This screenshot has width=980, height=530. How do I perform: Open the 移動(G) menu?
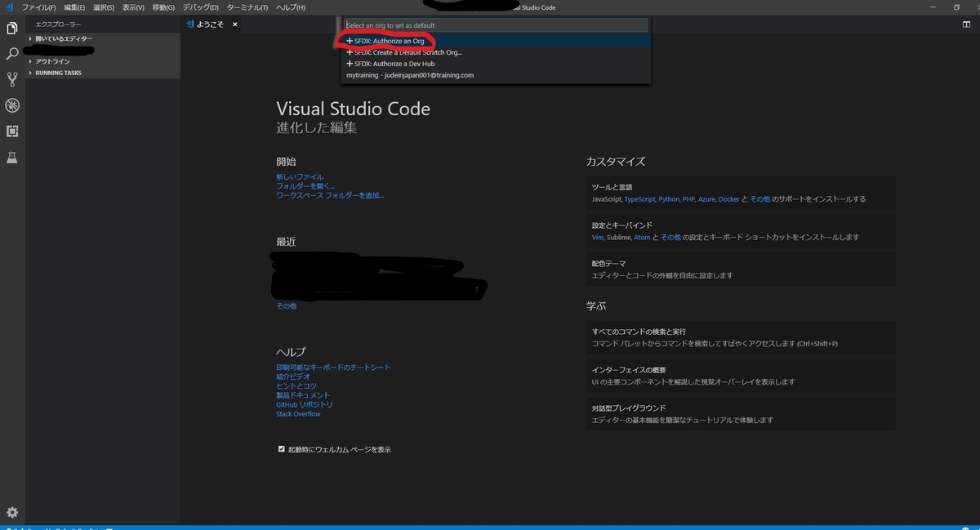163,7
